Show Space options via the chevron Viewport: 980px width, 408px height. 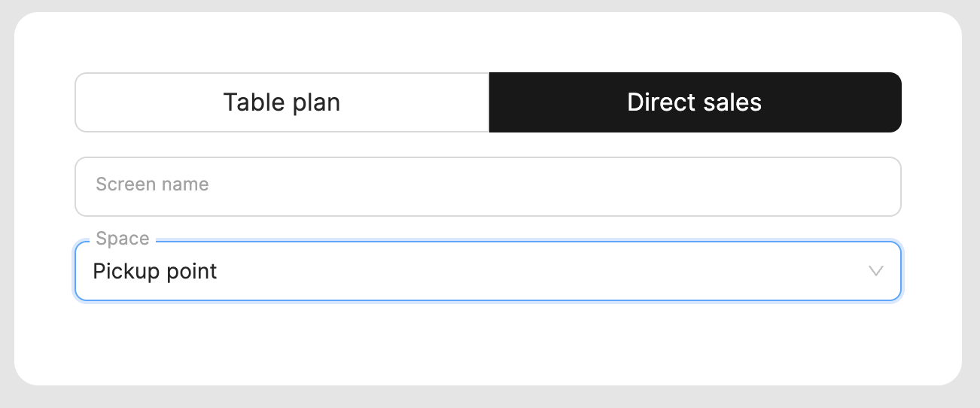pyautogui.click(x=875, y=271)
